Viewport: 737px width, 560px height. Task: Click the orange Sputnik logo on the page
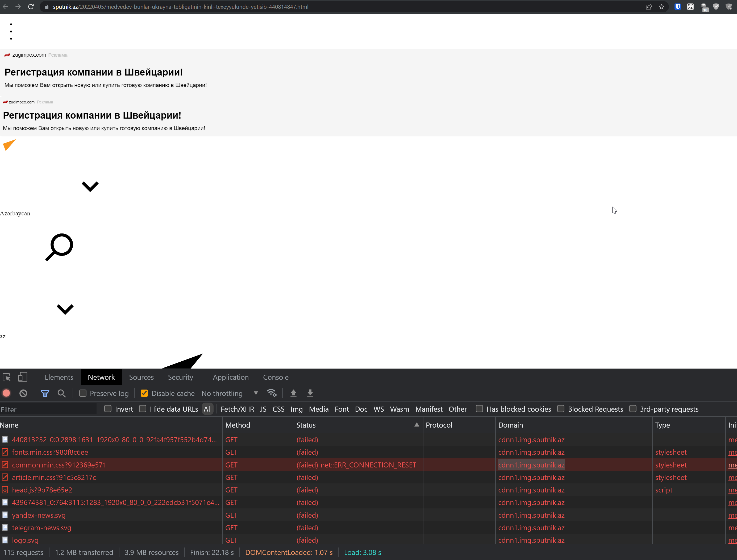[9, 145]
